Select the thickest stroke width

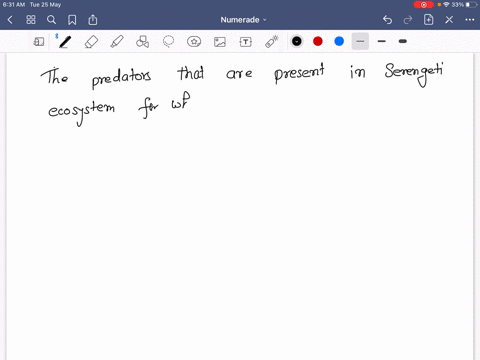[403, 41]
